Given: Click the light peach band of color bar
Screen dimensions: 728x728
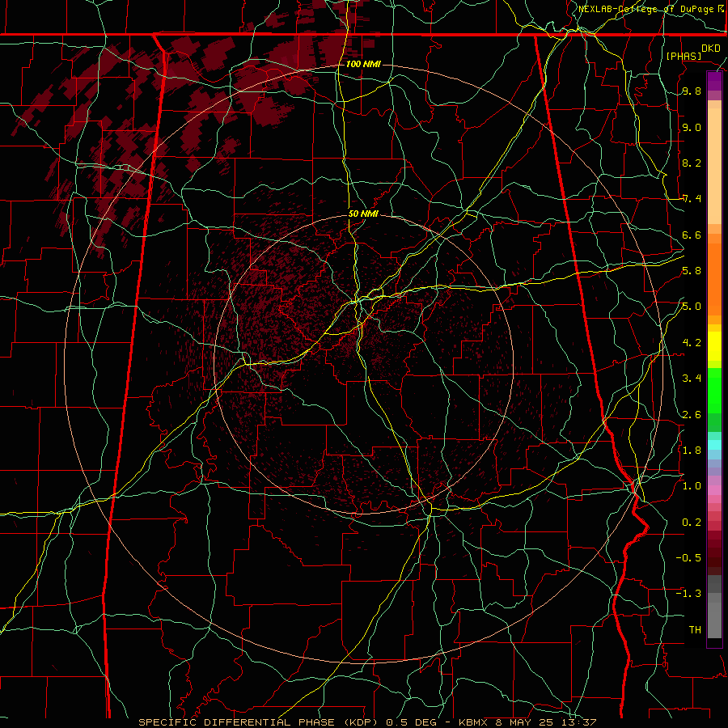Looking at the screenshot, I should [714, 167].
